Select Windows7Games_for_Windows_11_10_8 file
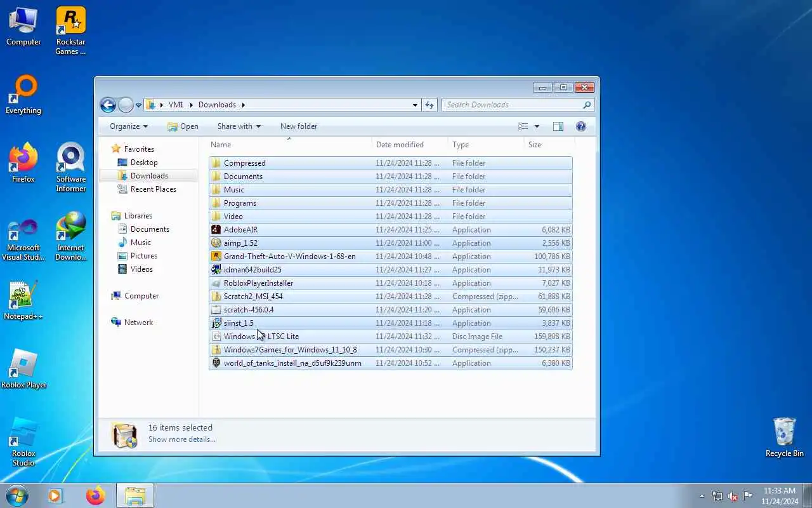The width and height of the screenshot is (812, 508). (391, 350)
